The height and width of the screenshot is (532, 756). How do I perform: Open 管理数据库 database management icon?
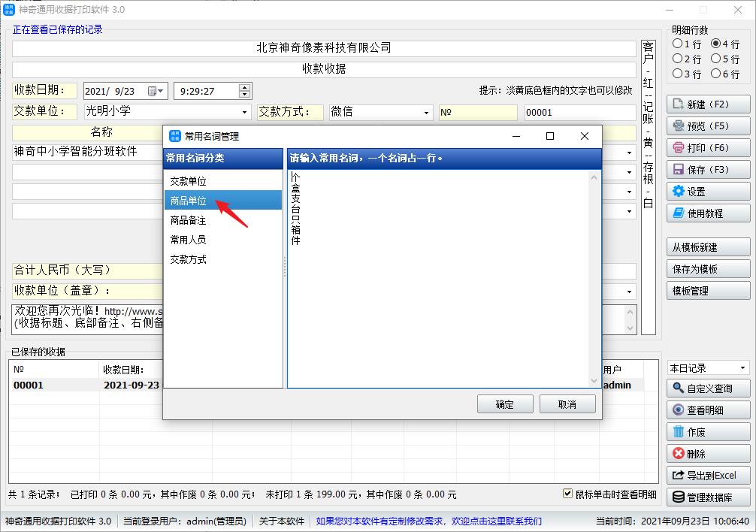[x=679, y=497]
